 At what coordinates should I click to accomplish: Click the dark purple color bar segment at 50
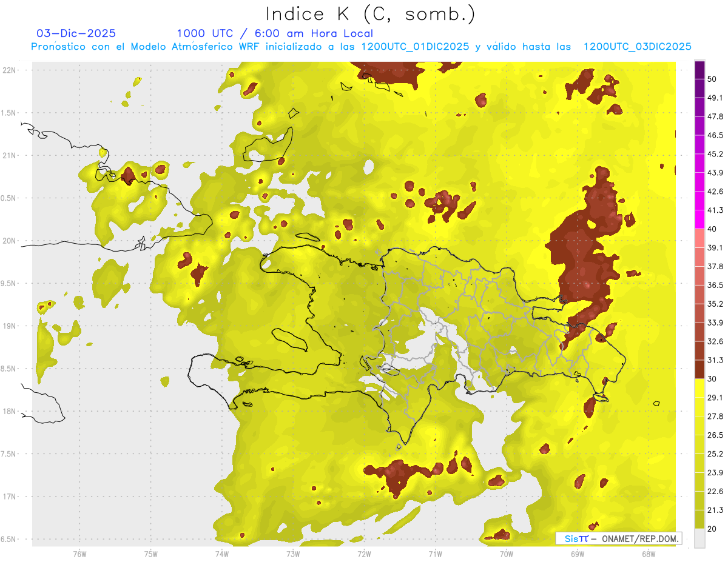click(699, 70)
